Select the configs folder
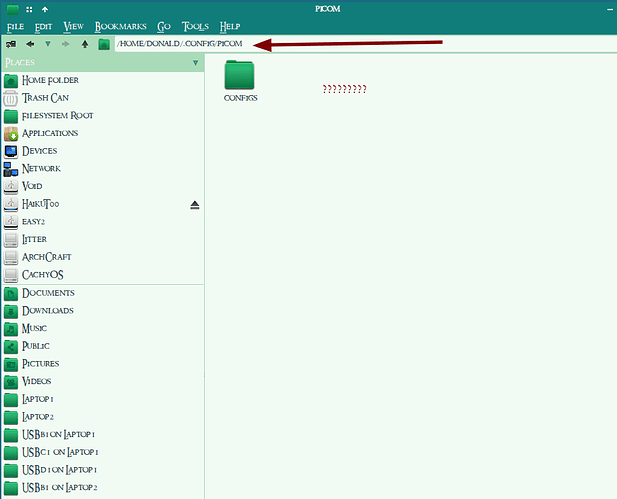The width and height of the screenshot is (617, 499). point(240,80)
